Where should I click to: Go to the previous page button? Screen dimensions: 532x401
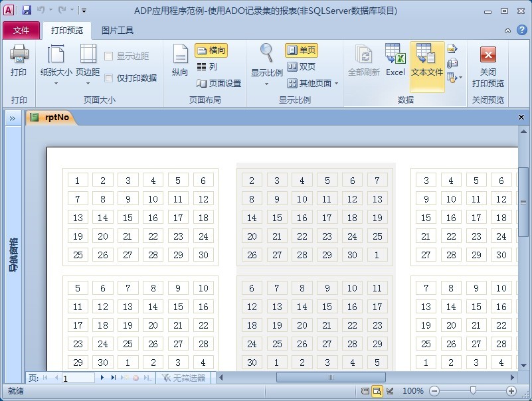56,378
